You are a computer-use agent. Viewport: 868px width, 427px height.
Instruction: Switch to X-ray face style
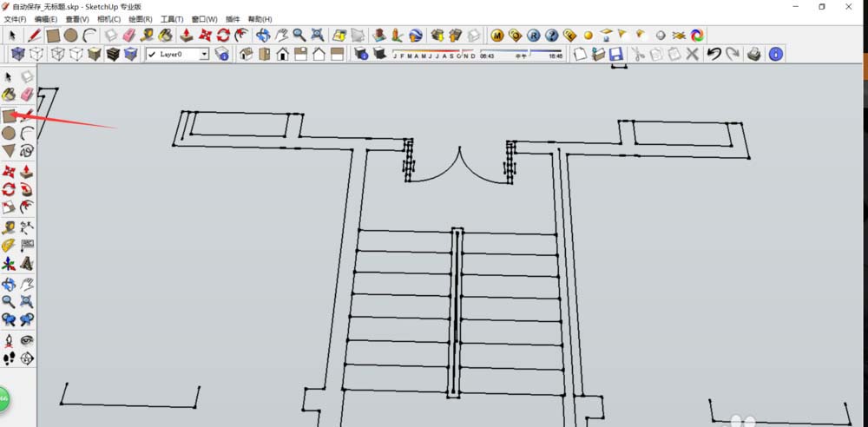[x=18, y=54]
